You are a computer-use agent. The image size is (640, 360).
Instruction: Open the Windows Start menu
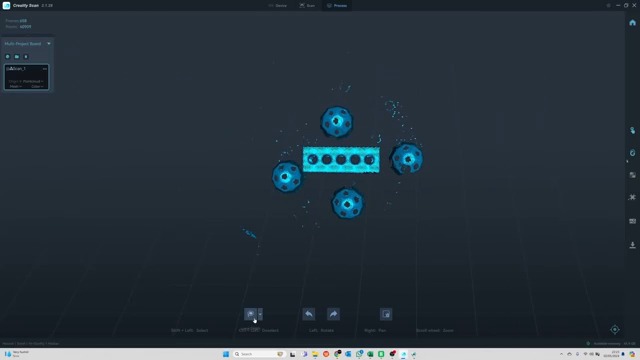tap(226, 354)
